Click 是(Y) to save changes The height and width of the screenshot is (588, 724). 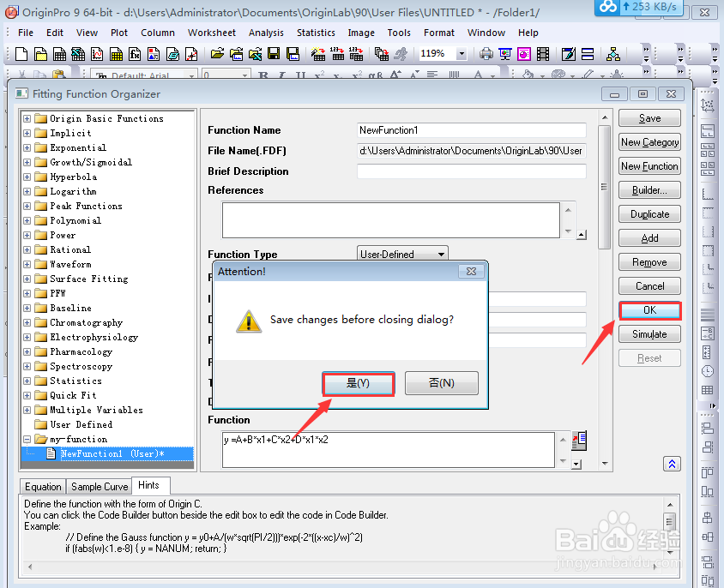click(x=359, y=383)
